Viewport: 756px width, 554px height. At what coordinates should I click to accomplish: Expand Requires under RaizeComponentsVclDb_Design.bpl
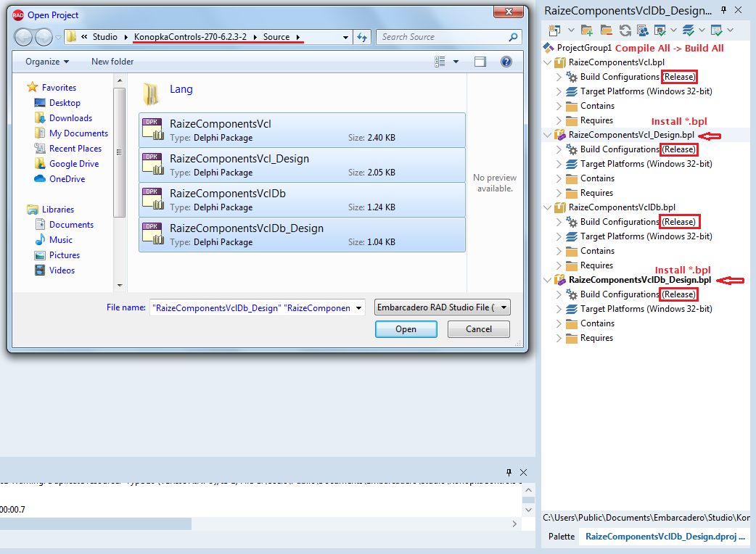[559, 338]
